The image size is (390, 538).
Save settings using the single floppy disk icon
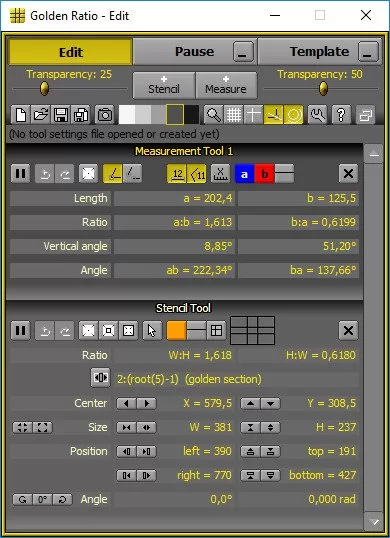pos(60,115)
